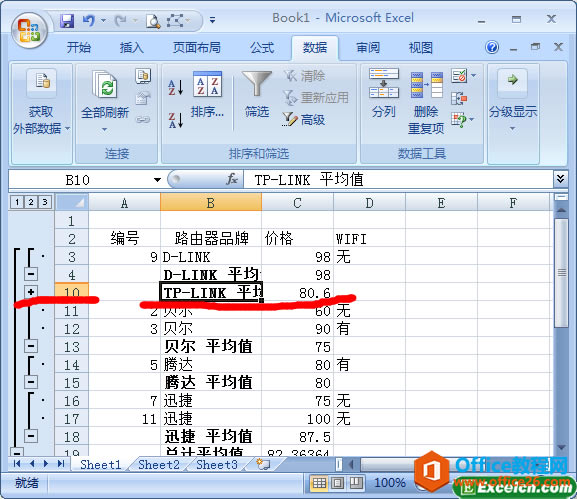Switch to the 开始 tab
577x499 pixels.
78,47
